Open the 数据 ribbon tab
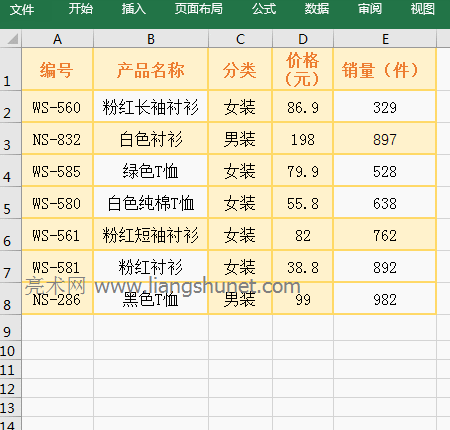Image resolution: width=450 pixels, height=430 pixels. pyautogui.click(x=317, y=9)
